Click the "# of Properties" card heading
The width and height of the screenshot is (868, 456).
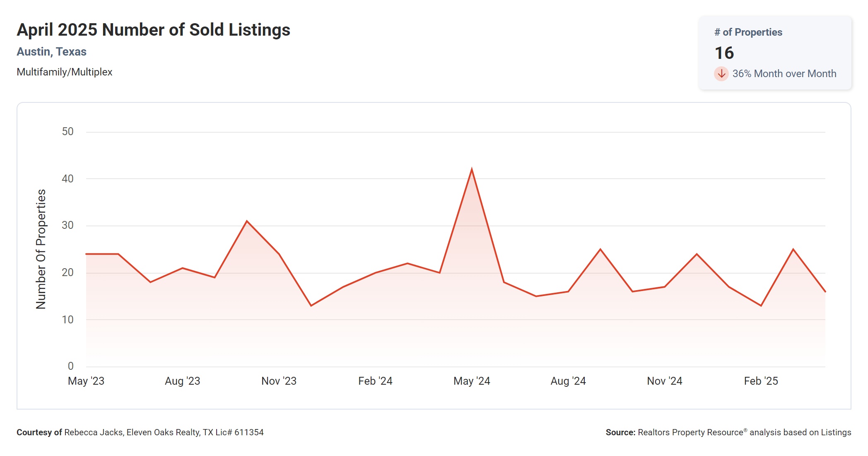click(748, 32)
